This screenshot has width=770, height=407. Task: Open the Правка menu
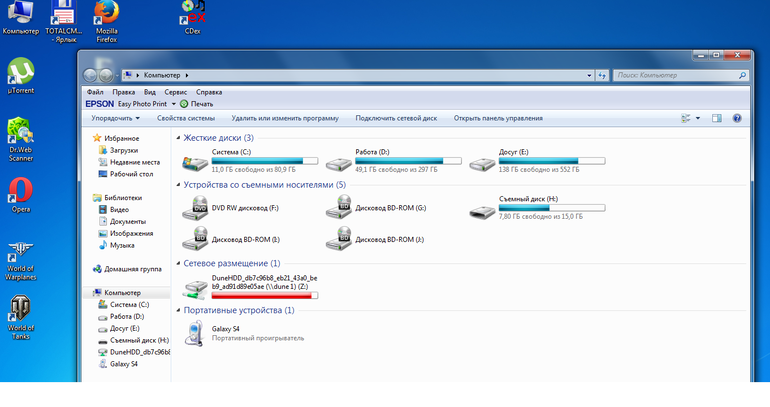pyautogui.click(x=123, y=92)
